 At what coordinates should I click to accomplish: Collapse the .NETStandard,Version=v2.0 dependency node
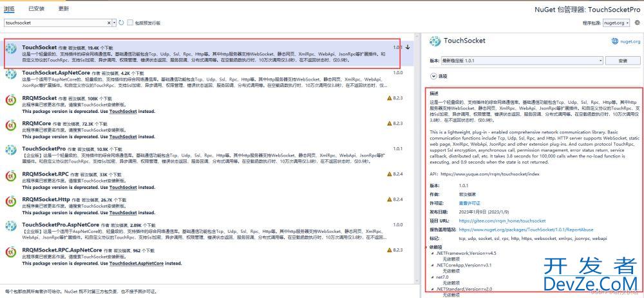pos(433,290)
